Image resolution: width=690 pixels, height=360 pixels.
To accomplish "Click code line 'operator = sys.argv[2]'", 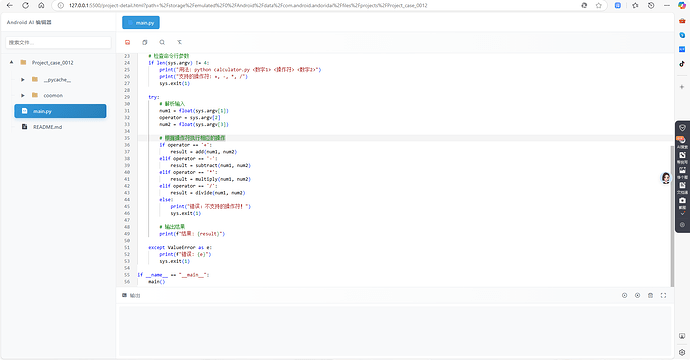I will point(190,118).
